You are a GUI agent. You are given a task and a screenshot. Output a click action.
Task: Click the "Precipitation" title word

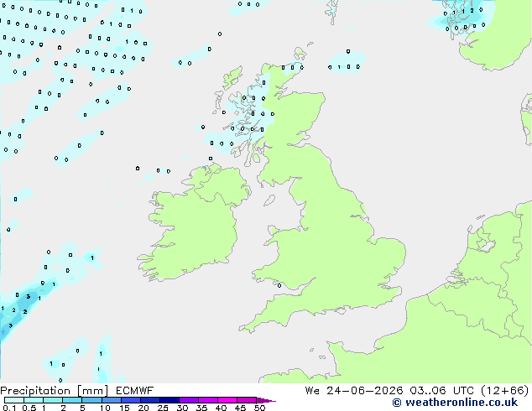pyautogui.click(x=35, y=391)
